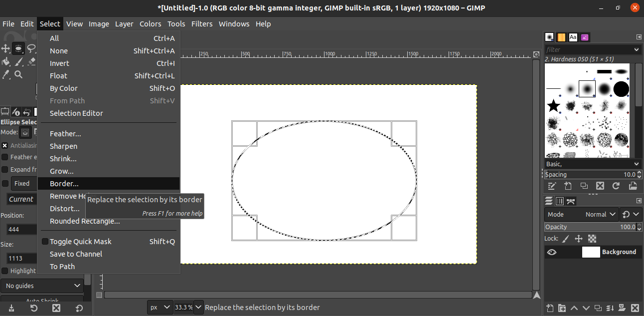Delete layer with the X icon
The image size is (644, 316).
(x=635, y=308)
